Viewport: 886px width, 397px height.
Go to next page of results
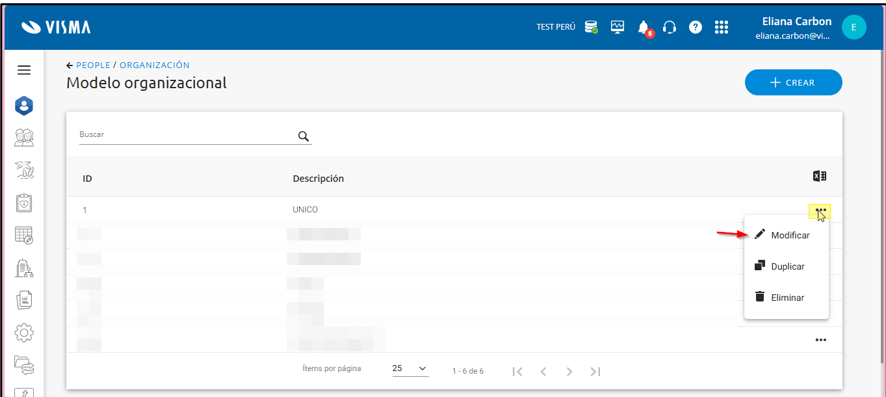(x=570, y=372)
